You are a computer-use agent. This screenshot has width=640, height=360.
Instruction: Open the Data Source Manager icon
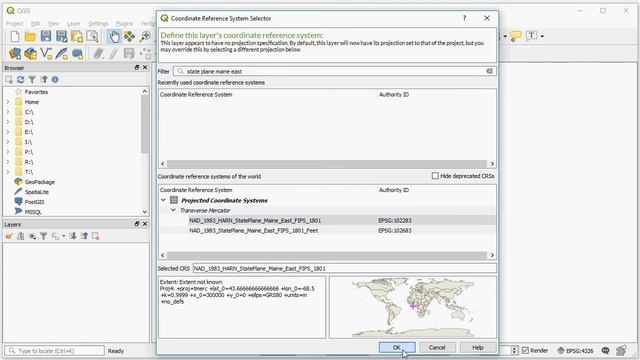pyautogui.click(x=15, y=53)
